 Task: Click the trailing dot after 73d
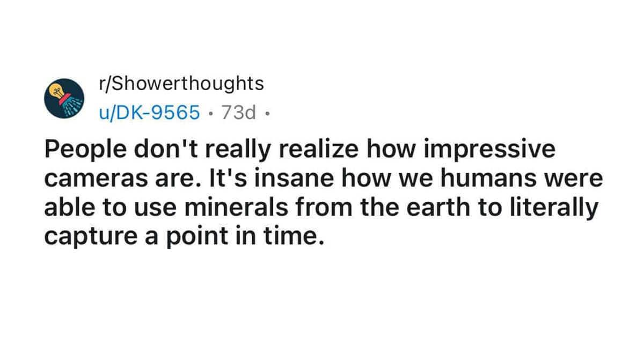264,113
